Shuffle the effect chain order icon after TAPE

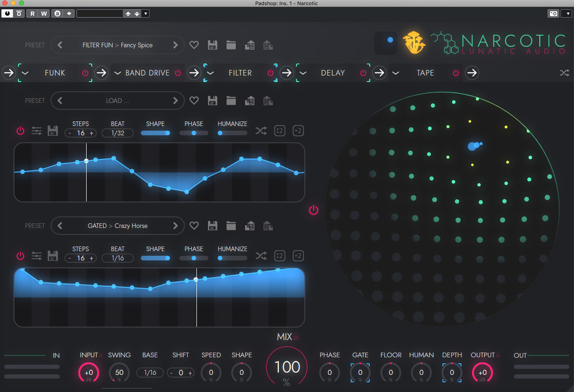pyautogui.click(x=564, y=73)
